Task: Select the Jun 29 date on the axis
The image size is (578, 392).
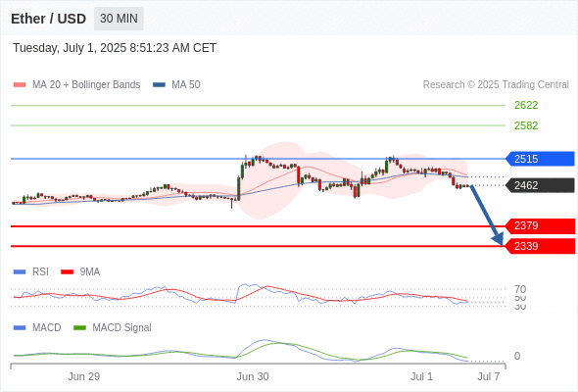Action: (x=83, y=376)
